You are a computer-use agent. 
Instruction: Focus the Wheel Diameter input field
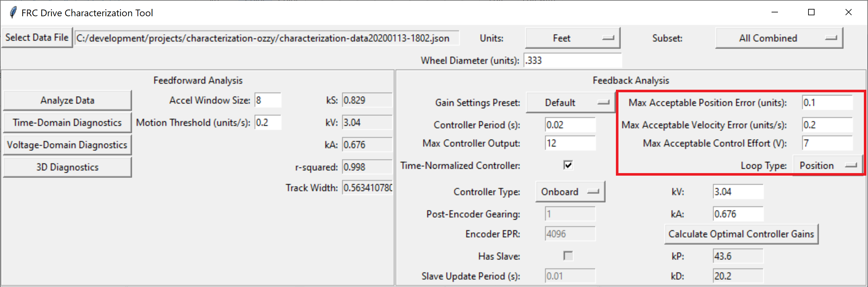(x=572, y=61)
